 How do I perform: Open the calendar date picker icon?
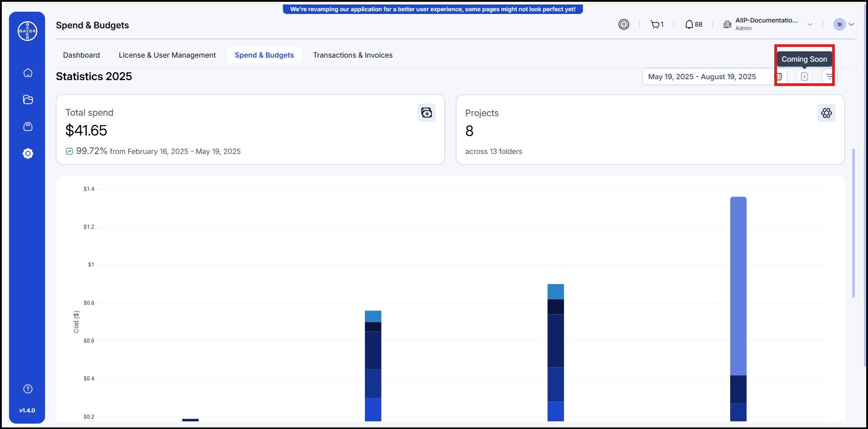click(779, 77)
